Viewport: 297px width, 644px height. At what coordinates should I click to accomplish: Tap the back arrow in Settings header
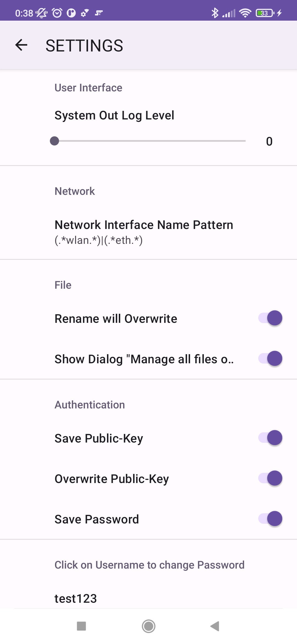[x=21, y=45]
